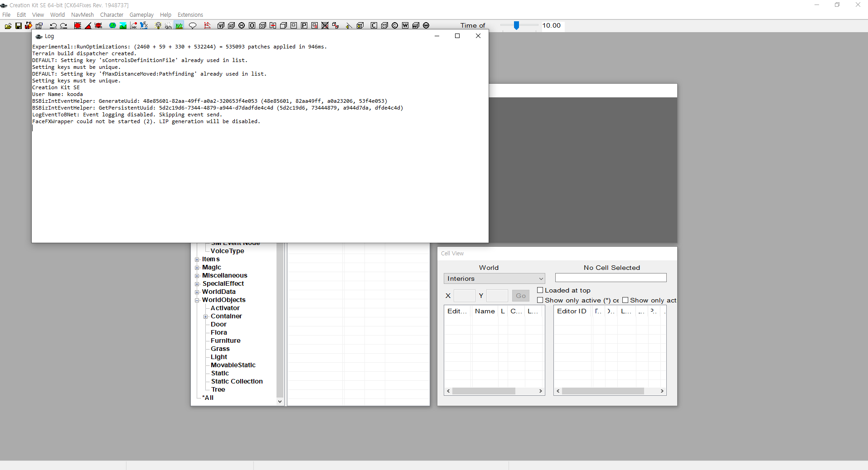Click the FX water toolbar icon

[x=144, y=26]
